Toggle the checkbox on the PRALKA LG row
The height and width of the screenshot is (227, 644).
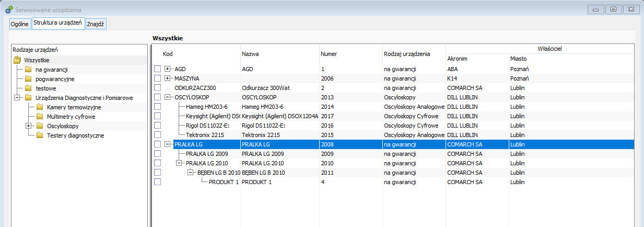point(158,144)
